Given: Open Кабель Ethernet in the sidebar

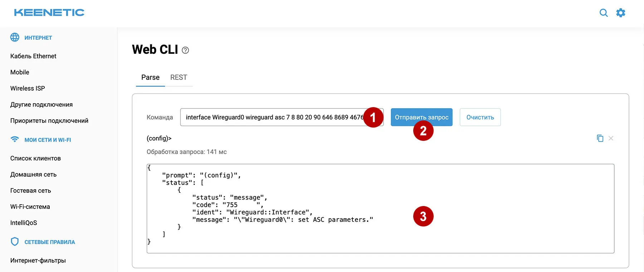Looking at the screenshot, I should click(x=33, y=56).
